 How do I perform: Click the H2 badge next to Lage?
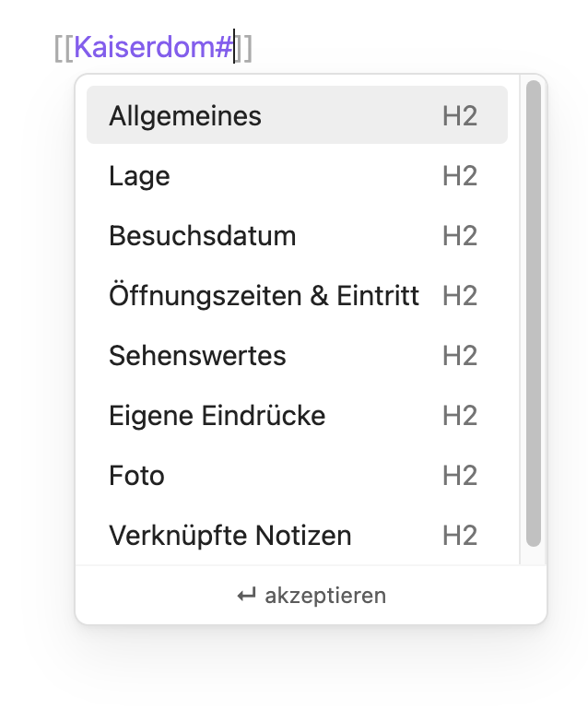[460, 176]
